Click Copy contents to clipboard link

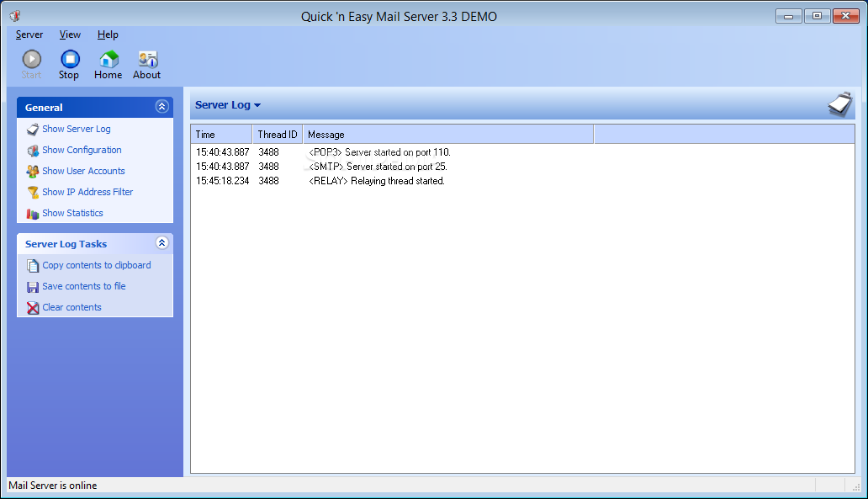pos(97,265)
